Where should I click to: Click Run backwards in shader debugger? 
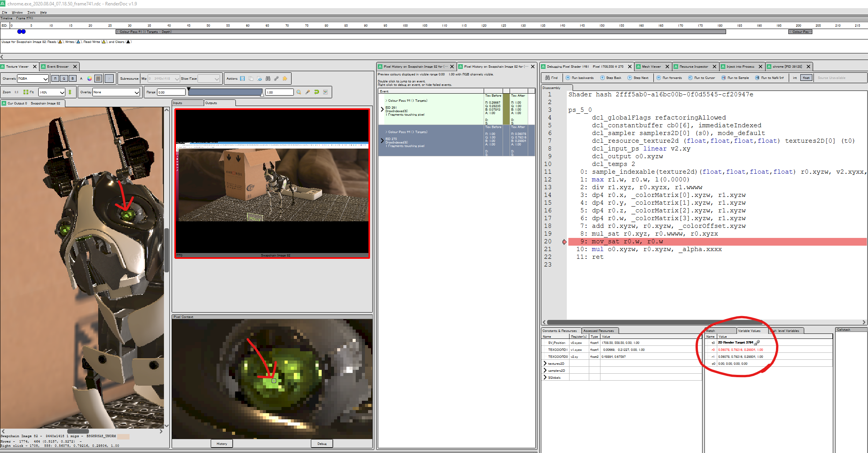pos(580,78)
